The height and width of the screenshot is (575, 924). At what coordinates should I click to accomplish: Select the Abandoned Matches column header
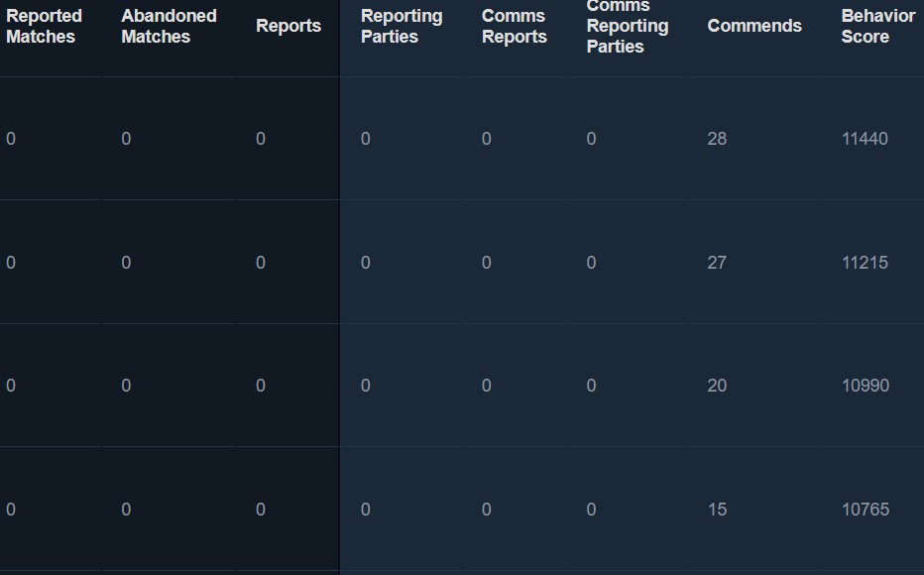(x=170, y=26)
